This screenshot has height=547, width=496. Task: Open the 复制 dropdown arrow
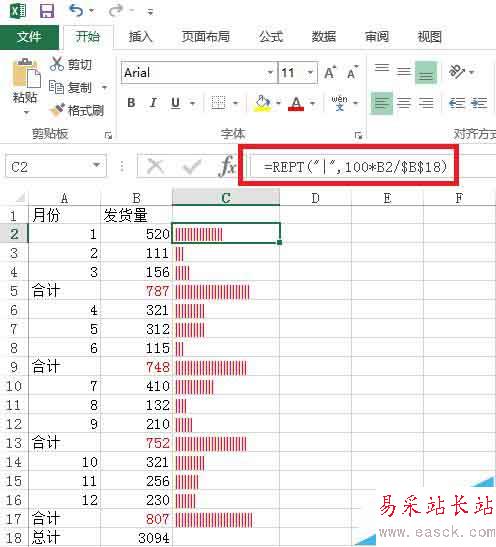[x=104, y=87]
